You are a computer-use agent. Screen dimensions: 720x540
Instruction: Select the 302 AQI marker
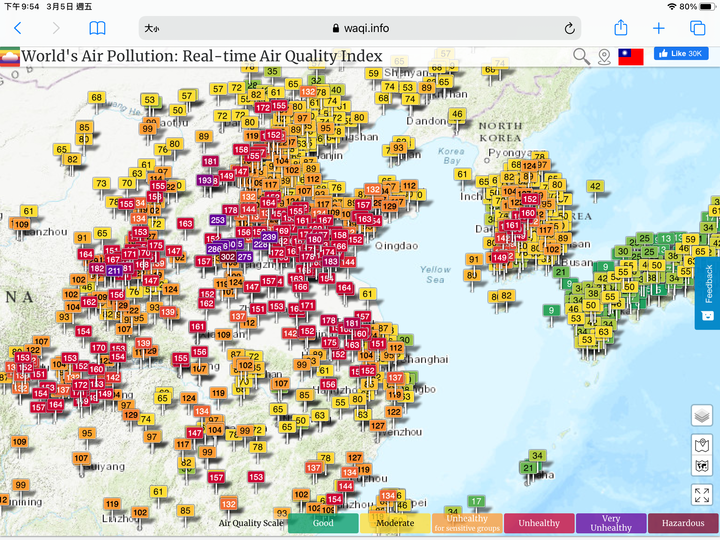pyautogui.click(x=228, y=257)
